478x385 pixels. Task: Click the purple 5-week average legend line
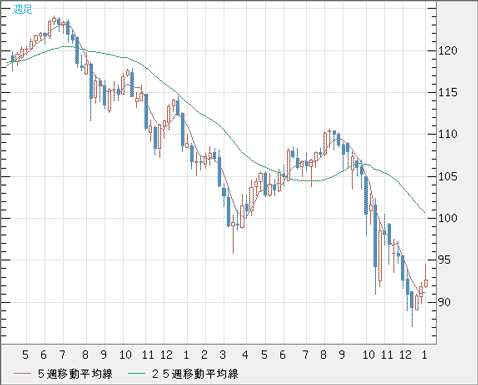(x=22, y=374)
